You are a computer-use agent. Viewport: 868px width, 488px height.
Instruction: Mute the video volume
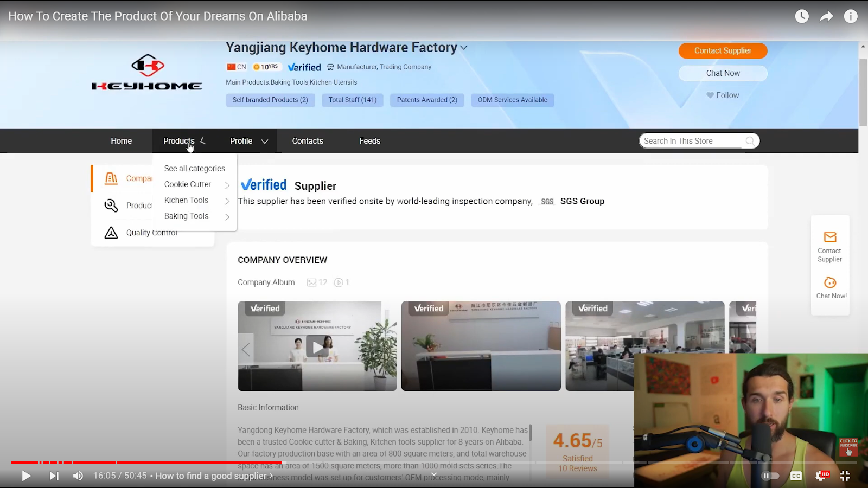tap(78, 476)
